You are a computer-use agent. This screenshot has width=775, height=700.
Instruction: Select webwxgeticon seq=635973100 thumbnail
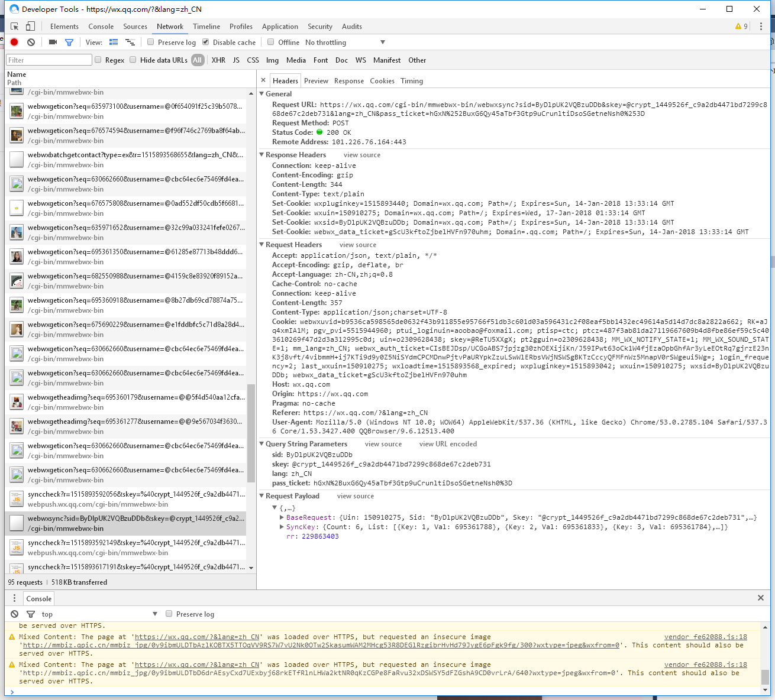click(x=17, y=111)
